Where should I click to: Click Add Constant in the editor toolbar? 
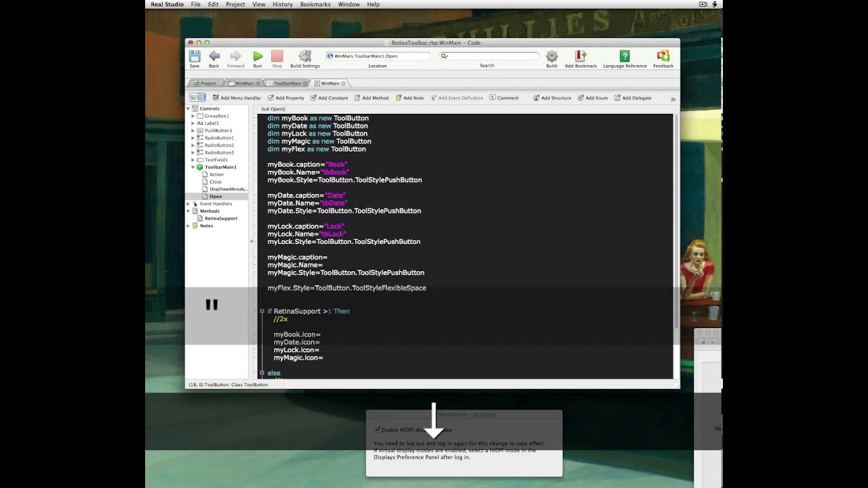329,98
